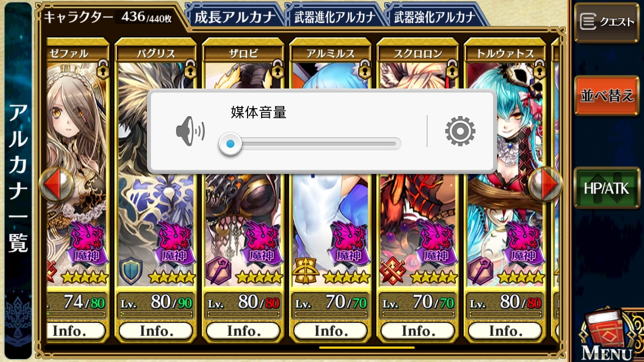Open the クエスト button
This screenshot has width=644, height=362.
(607, 22)
